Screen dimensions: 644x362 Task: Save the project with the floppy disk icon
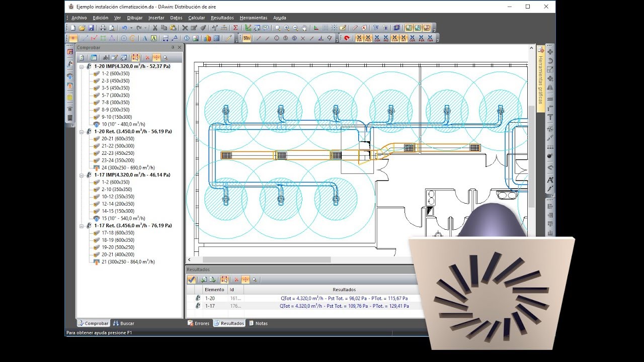[x=91, y=28]
